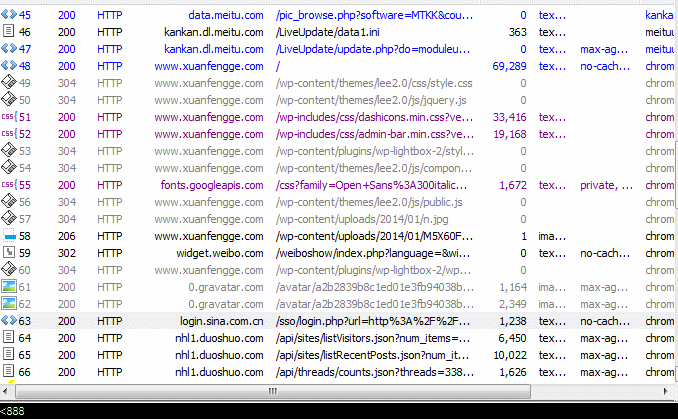Select URL /api/threads/counts.json
The width and height of the screenshot is (678, 419).
tap(374, 372)
